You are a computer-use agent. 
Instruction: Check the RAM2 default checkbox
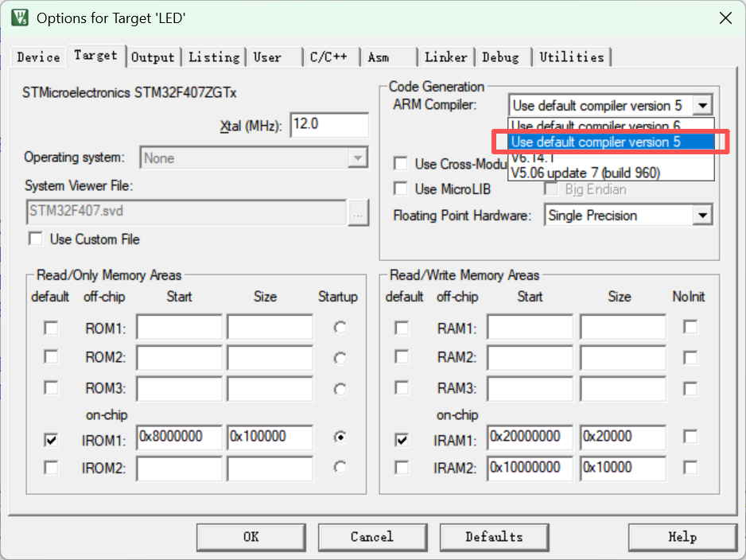point(402,357)
